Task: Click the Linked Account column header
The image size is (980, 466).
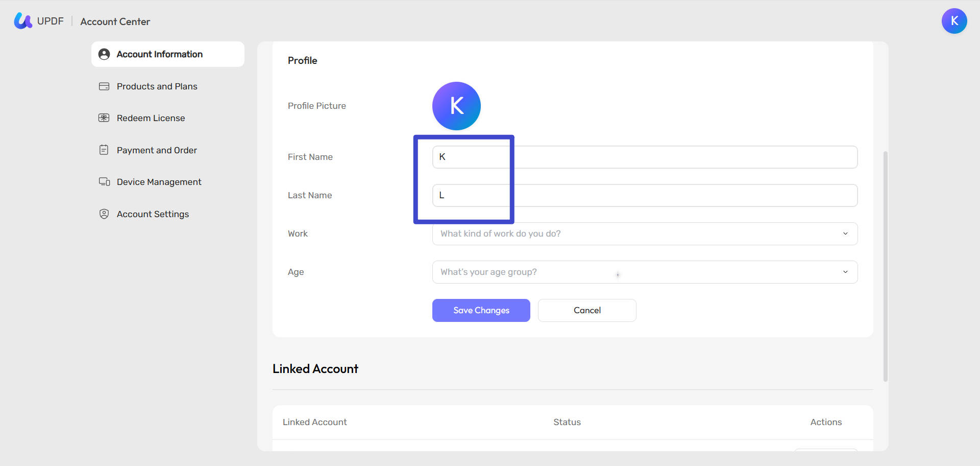Action: tap(315, 422)
